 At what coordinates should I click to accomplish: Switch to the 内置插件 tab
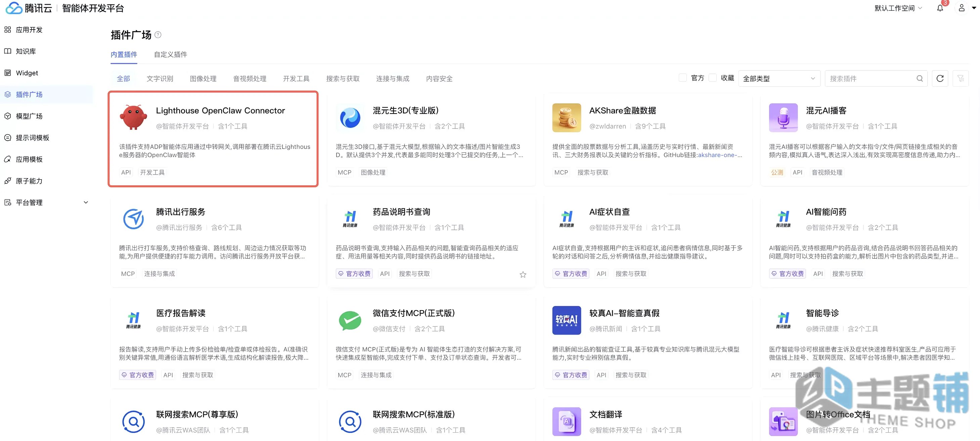124,54
